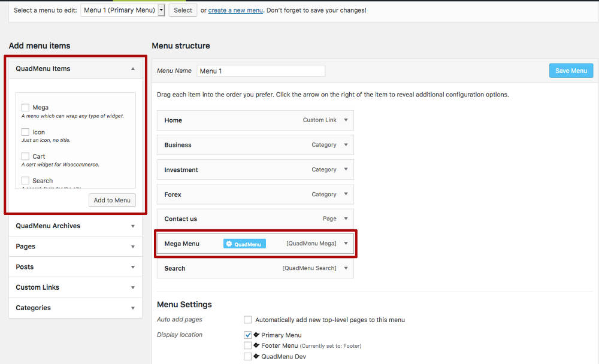Viewport: 599px width, 364px height.
Task: Expand Mega Menu item options
Action: coord(346,243)
